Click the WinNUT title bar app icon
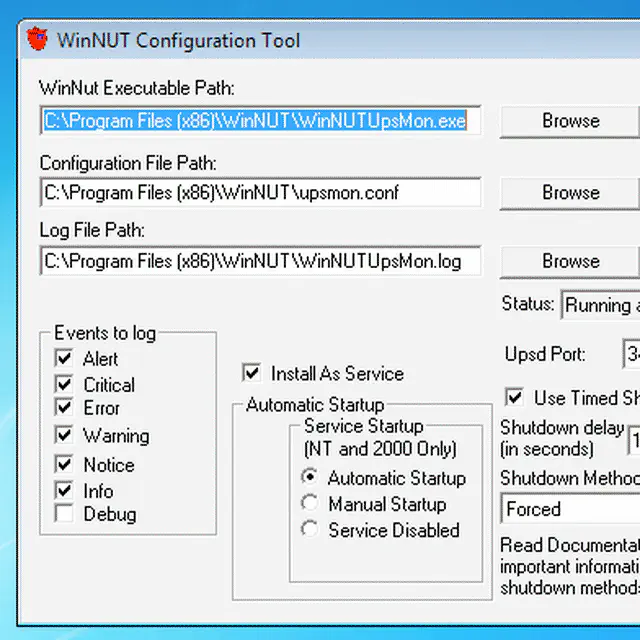640x640 pixels. click(x=37, y=41)
